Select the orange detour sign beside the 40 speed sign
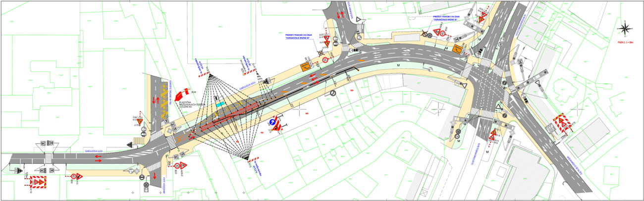The width and height of the screenshot is (644, 201). click(306, 65)
